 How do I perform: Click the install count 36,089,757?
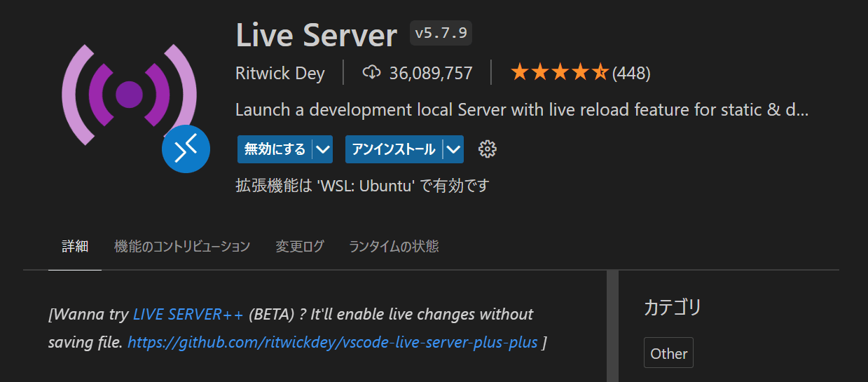coord(431,73)
